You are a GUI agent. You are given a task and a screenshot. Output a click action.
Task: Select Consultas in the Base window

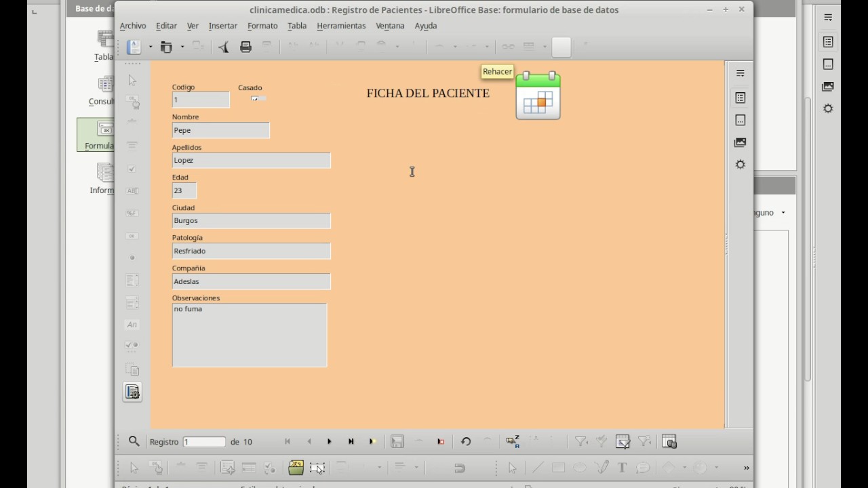coord(101,90)
